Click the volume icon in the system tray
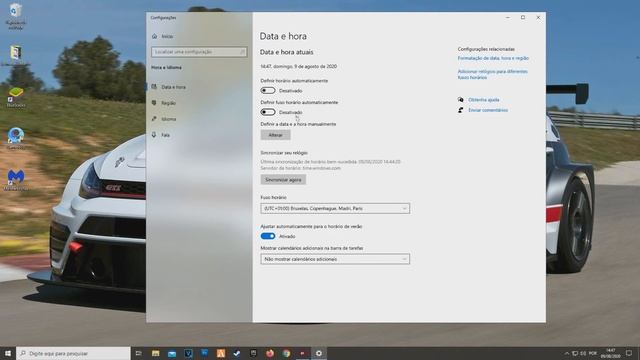640x360 pixels. pyautogui.click(x=583, y=353)
